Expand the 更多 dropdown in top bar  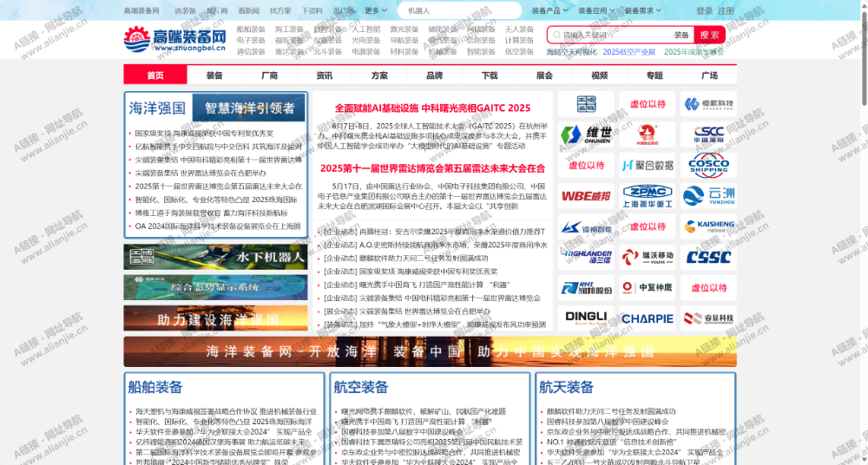coord(376,10)
